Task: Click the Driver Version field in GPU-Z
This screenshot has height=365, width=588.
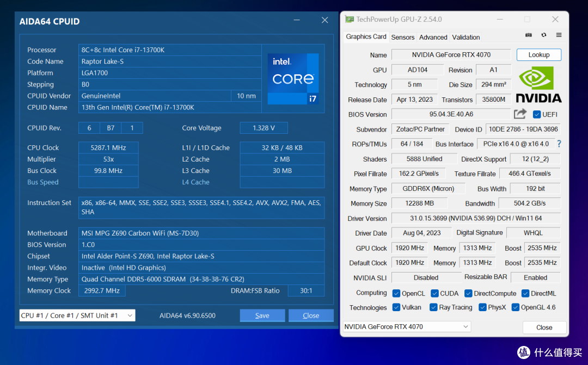Action: 476,218
